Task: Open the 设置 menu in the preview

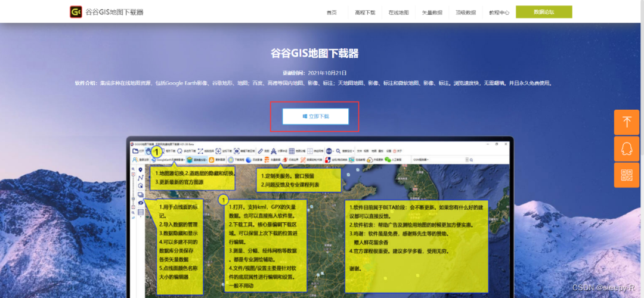Action: pyautogui.click(x=389, y=151)
